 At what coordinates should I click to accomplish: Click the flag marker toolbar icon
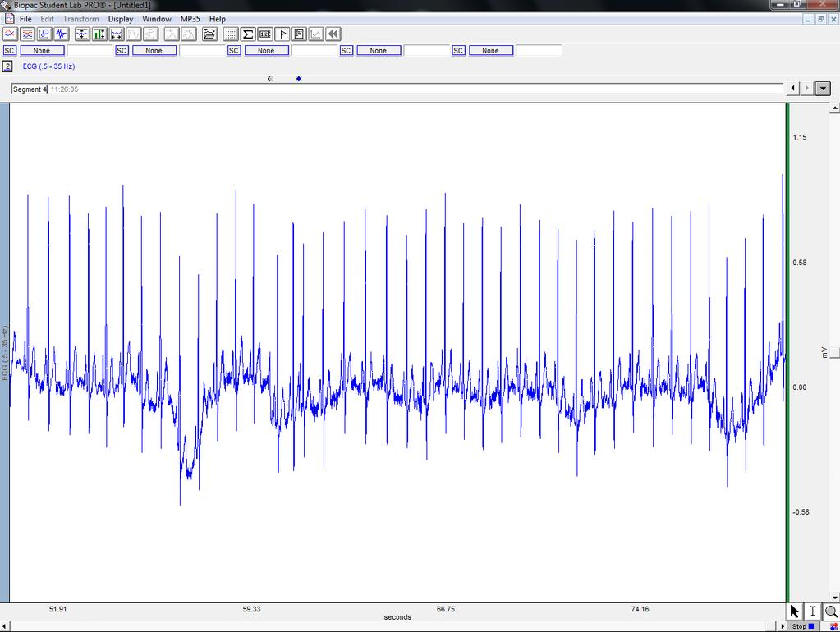tap(282, 34)
